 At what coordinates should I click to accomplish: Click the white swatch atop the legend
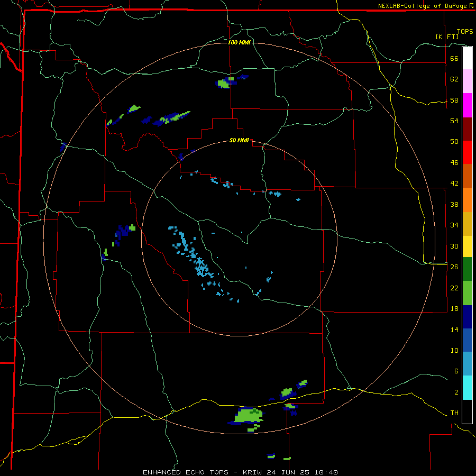point(467,58)
